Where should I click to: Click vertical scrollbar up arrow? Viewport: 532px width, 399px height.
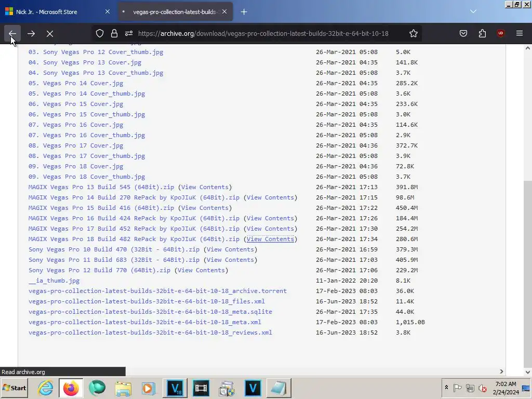point(528,48)
